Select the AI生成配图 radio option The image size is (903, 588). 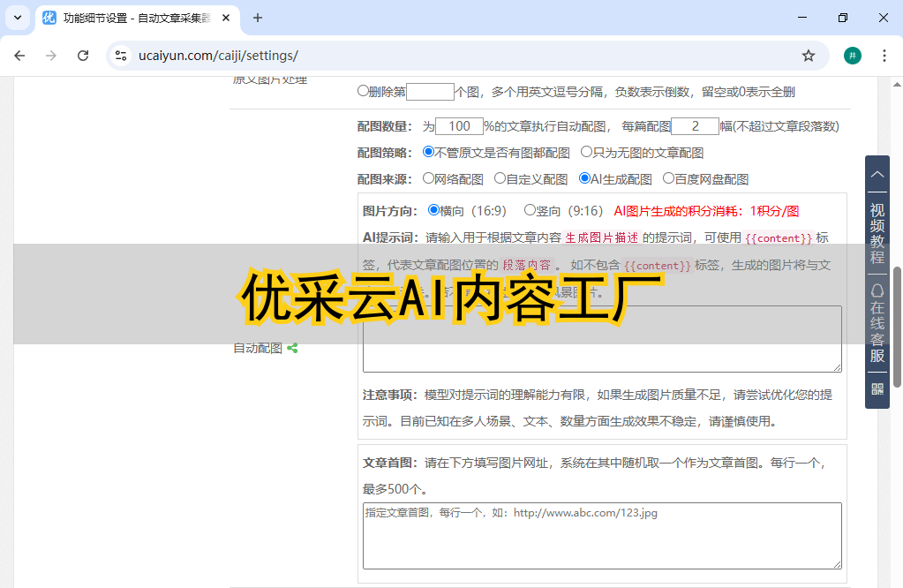tap(584, 178)
